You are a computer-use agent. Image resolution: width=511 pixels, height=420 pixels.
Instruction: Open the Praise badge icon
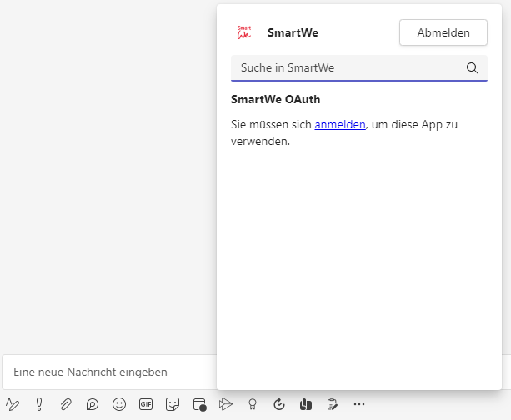(x=252, y=404)
